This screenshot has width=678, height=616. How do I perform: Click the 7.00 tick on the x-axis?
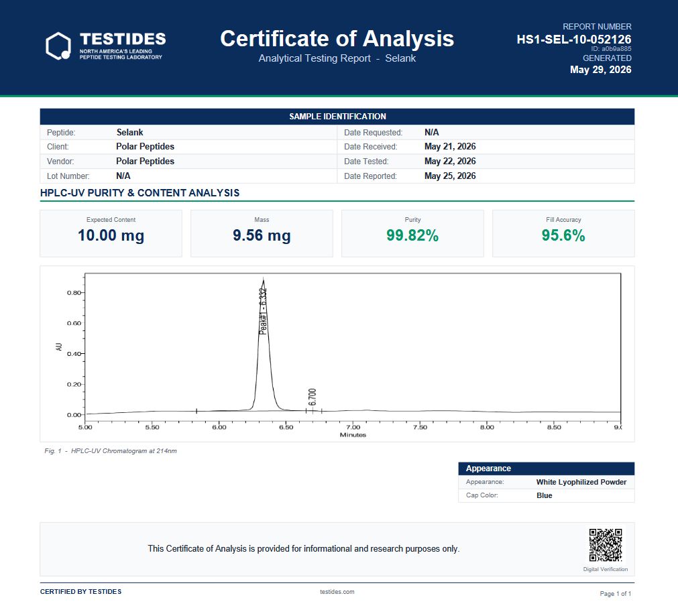(x=353, y=427)
